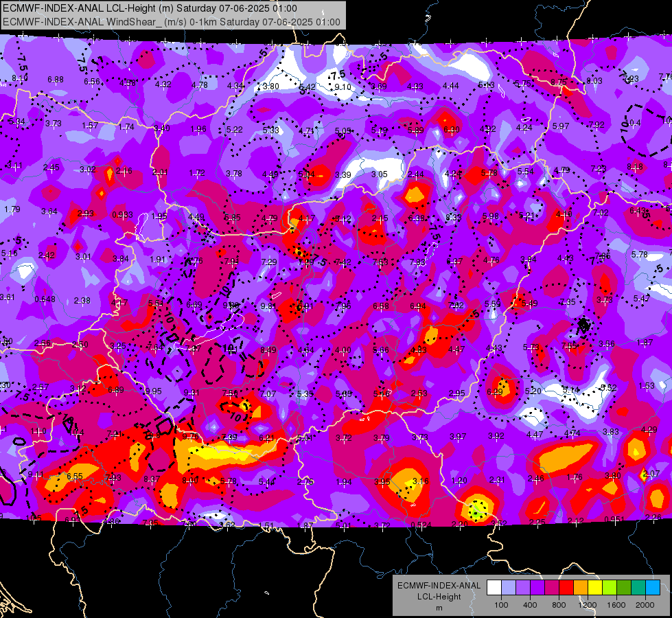Click the wind shear value 2.45
Image resolution: width=672 pixels, height=618 pixels.
click(x=51, y=168)
